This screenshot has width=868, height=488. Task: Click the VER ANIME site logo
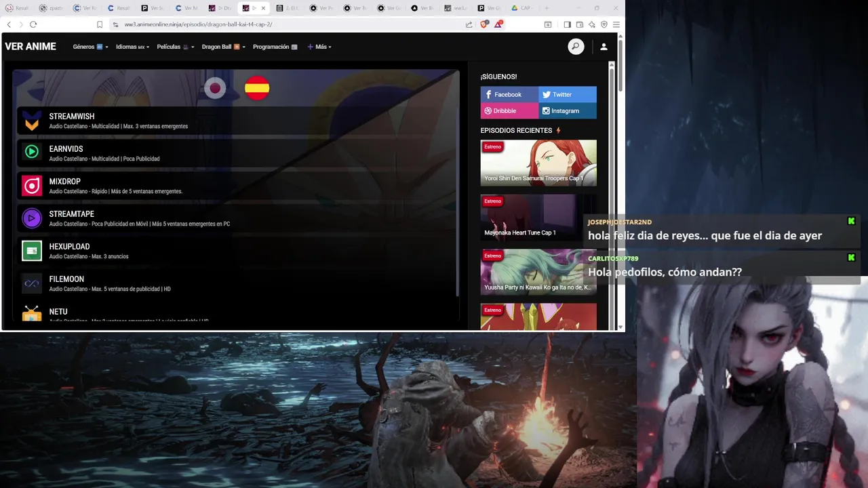31,47
